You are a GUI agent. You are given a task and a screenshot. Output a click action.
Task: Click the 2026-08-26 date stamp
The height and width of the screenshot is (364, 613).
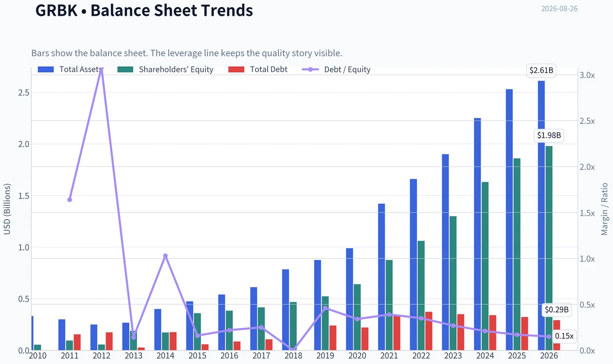pyautogui.click(x=559, y=9)
